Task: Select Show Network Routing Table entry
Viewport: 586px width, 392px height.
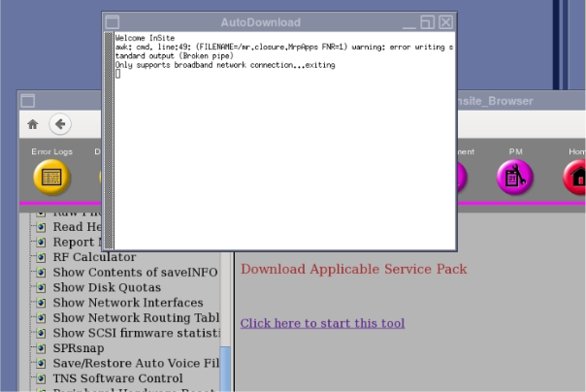Action: point(136,317)
